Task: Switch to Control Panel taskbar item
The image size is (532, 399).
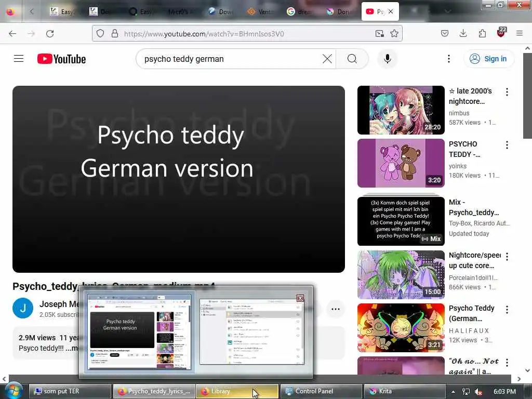Action: pos(321,391)
